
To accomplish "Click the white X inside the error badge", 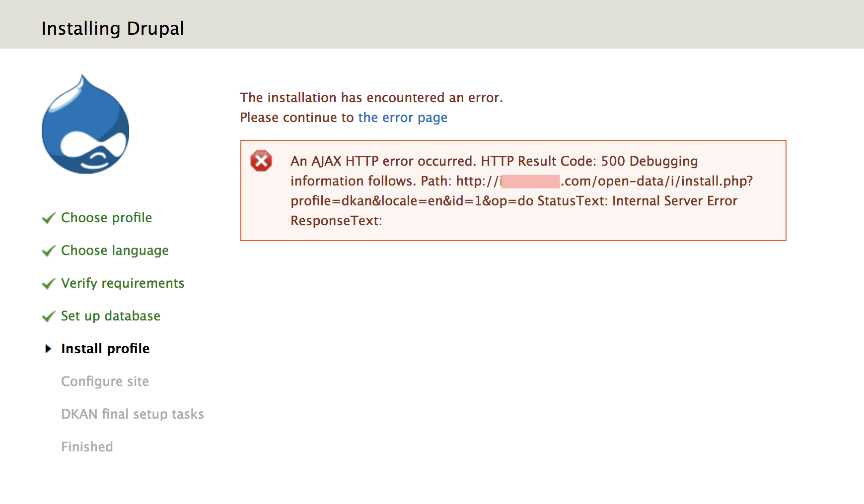I will [262, 161].
